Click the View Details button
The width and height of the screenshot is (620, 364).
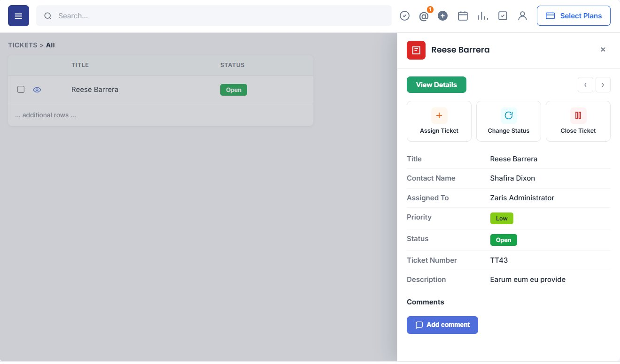[x=436, y=85]
